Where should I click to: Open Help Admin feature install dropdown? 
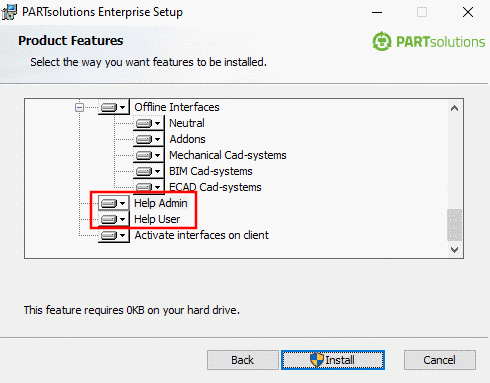[x=113, y=203]
